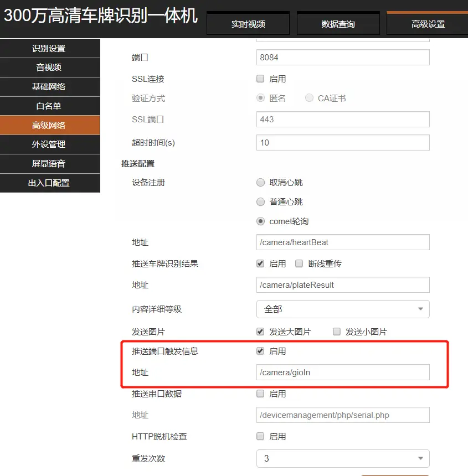Enable the SSL连接 checkbox

tap(260, 79)
